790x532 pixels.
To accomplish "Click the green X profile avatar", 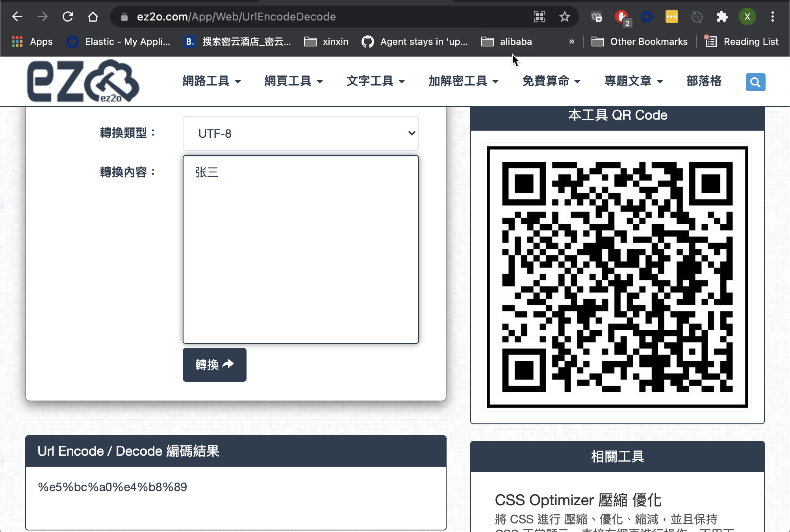I will 747,17.
